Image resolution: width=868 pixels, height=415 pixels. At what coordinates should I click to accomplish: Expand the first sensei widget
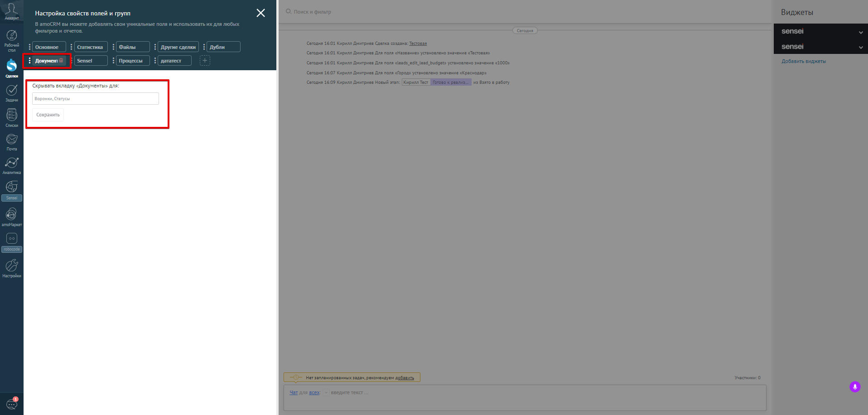coord(861,32)
